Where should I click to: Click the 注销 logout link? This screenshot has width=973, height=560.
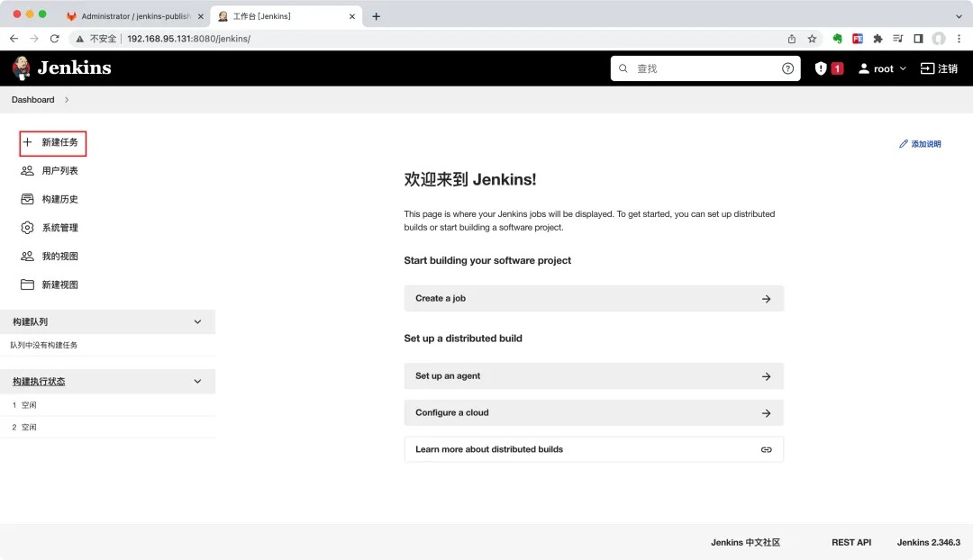tap(939, 68)
